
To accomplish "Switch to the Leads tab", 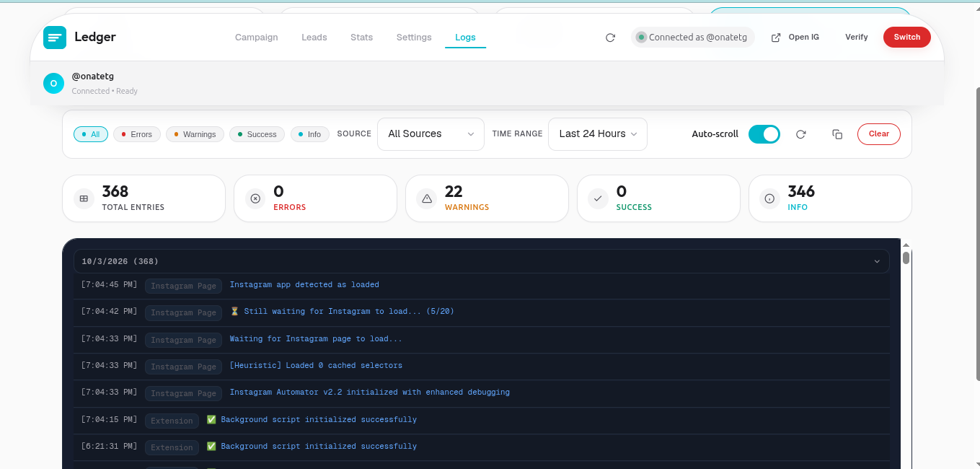I will point(314,38).
